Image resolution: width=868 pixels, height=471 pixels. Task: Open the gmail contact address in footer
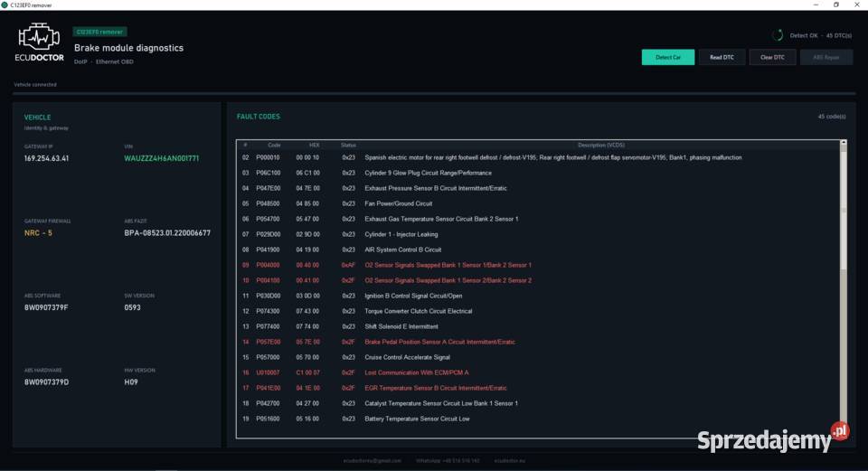[x=372, y=460]
